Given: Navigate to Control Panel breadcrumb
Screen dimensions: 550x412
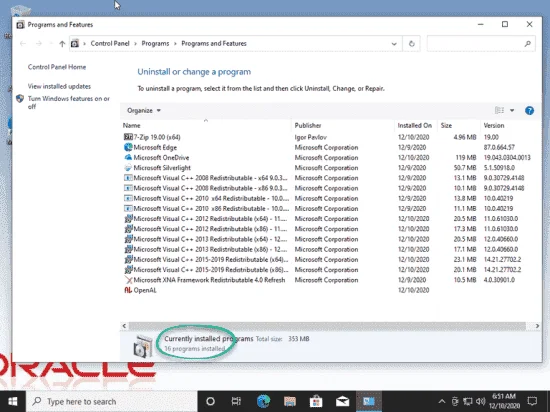Looking at the screenshot, I should (110, 43).
